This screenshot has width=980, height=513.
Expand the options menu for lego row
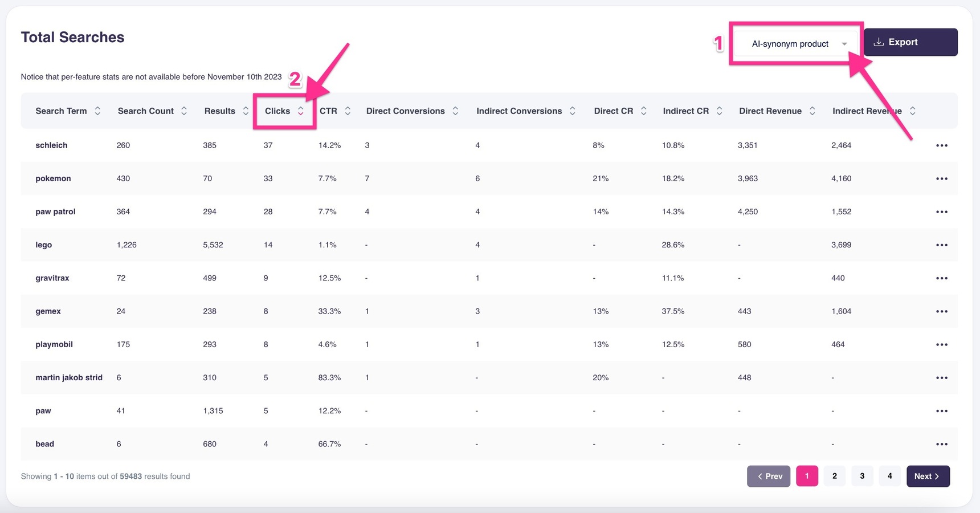(x=941, y=245)
